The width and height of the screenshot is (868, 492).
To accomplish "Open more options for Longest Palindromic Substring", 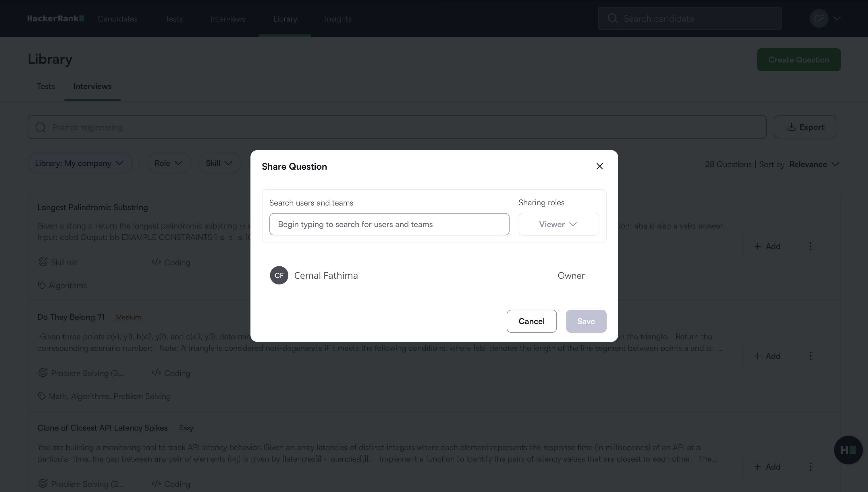I will 810,246.
